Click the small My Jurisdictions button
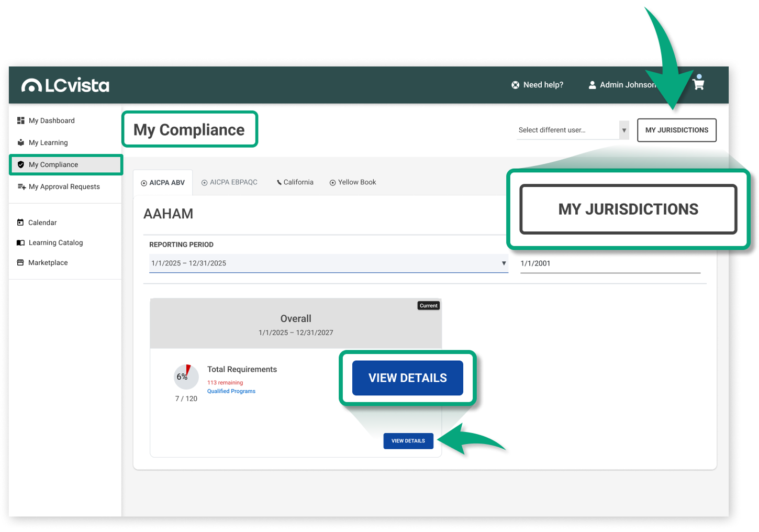Image resolution: width=759 pixels, height=532 pixels. [x=676, y=130]
